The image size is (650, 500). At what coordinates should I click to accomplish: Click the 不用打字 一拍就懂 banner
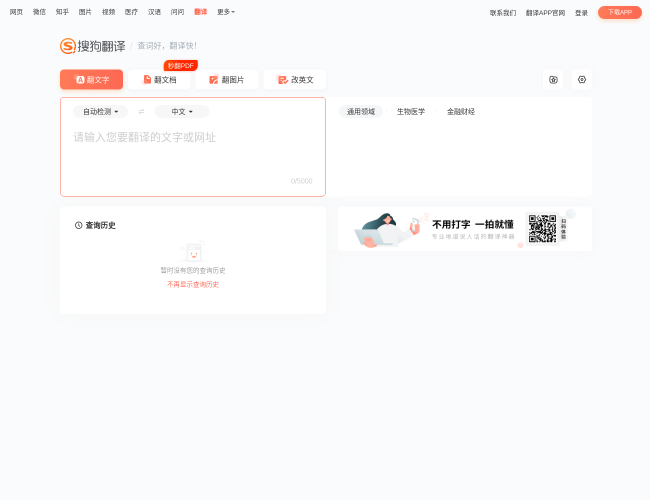[x=465, y=228]
